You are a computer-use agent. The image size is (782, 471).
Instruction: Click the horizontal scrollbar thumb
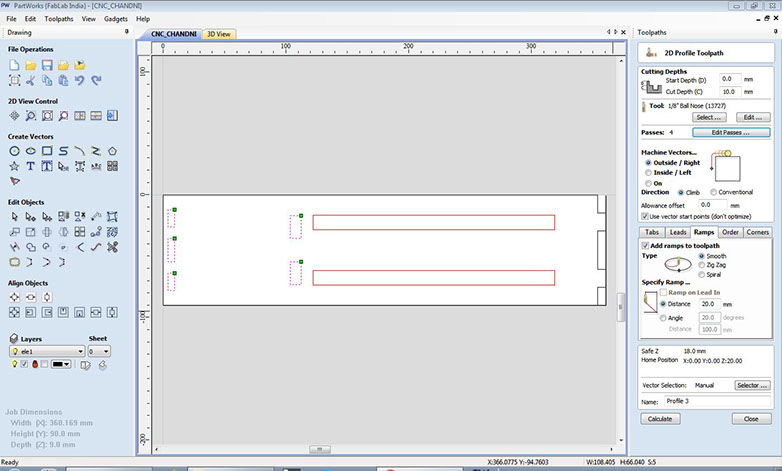click(320, 449)
